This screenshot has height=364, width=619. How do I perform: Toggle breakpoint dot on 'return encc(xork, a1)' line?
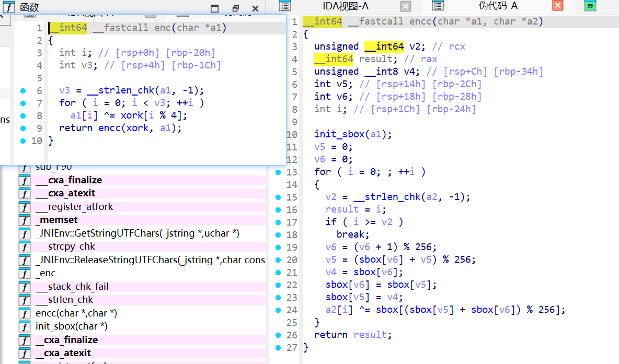22,128
